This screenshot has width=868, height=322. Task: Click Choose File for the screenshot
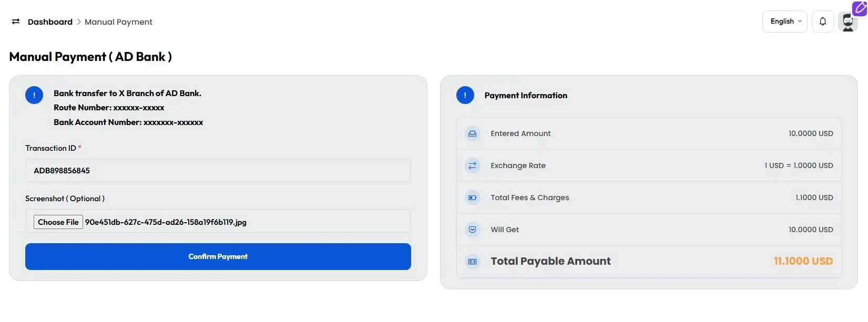[x=58, y=222]
